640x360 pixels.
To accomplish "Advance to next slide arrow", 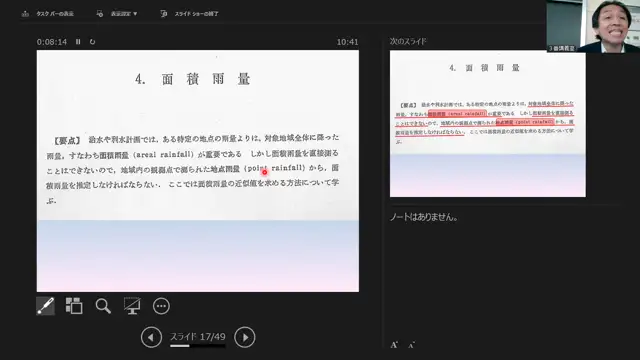I will 244,337.
